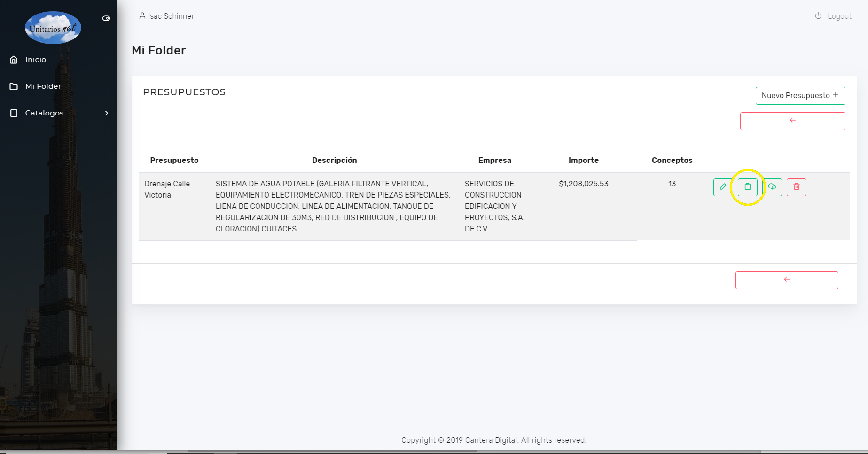
Task: Click the Logout link
Action: [x=839, y=16]
